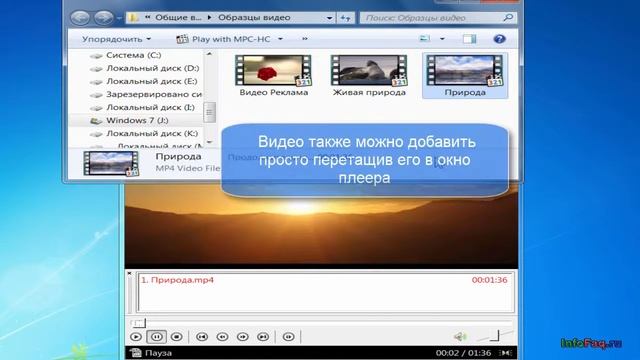Go back in the Explorer window

[x=80, y=18]
